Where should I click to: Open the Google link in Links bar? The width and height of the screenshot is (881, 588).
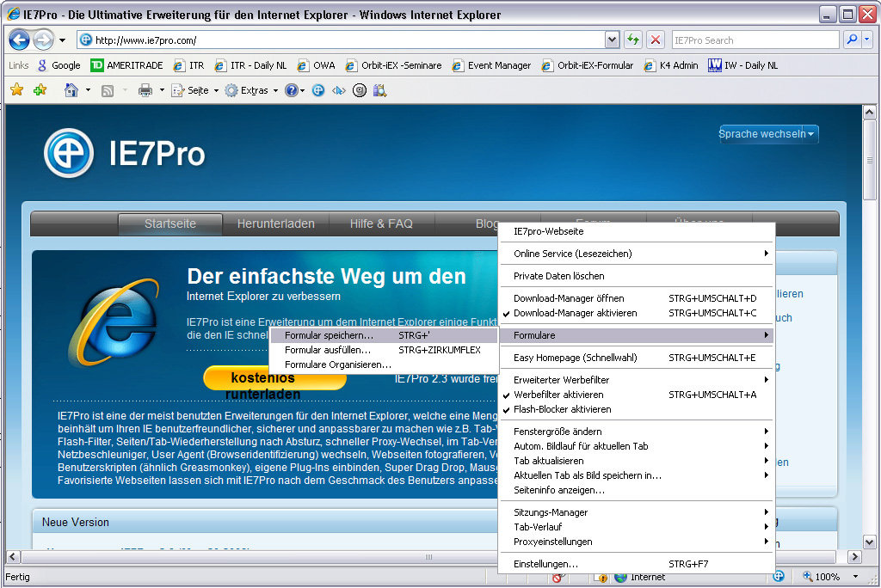click(59, 65)
